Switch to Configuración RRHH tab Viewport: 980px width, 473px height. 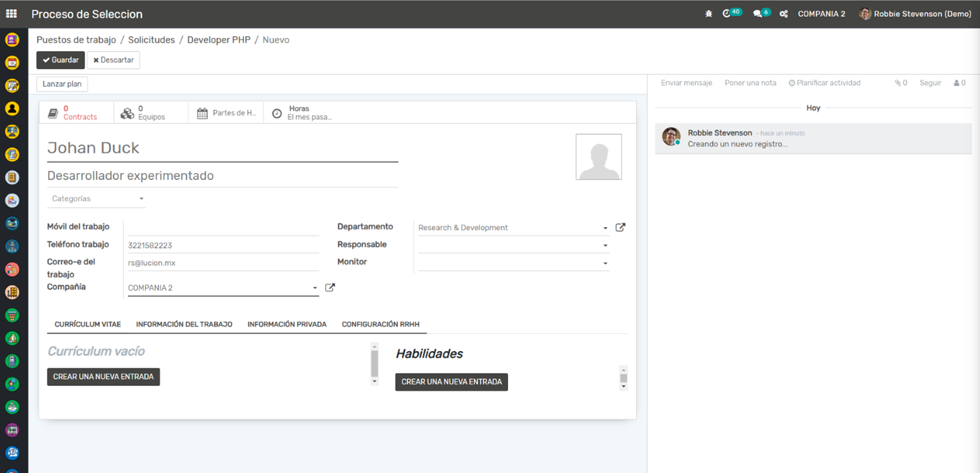pyautogui.click(x=380, y=325)
